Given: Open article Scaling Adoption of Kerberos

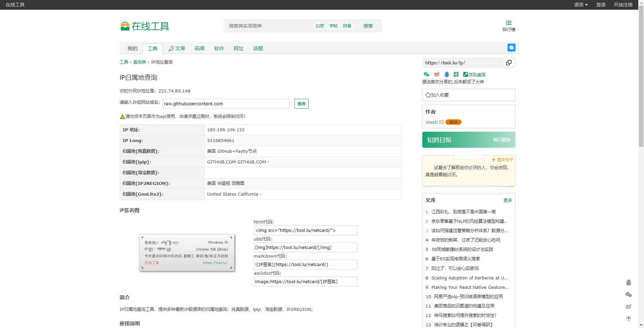Looking at the screenshot, I should pyautogui.click(x=470, y=278).
